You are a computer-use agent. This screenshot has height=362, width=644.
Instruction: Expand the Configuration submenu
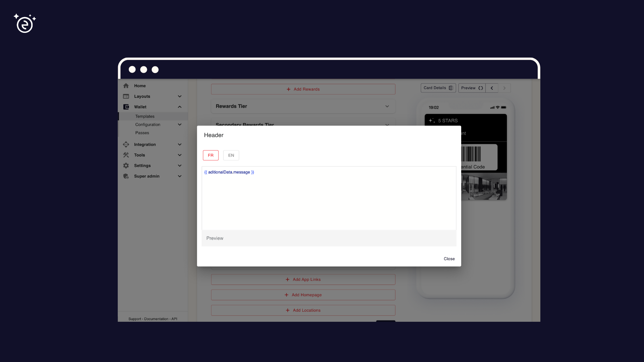pos(180,124)
